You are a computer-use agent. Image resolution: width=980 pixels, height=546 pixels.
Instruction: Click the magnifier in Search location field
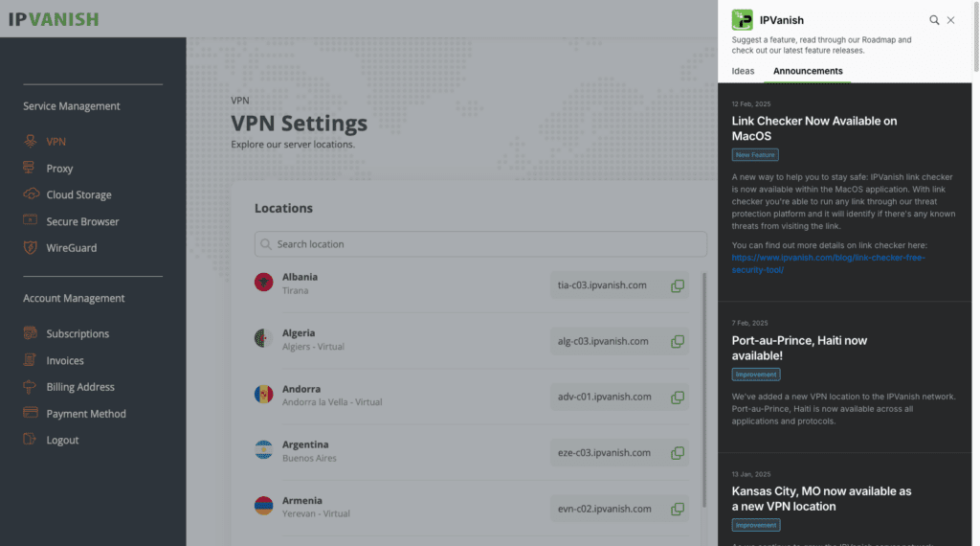tap(266, 244)
